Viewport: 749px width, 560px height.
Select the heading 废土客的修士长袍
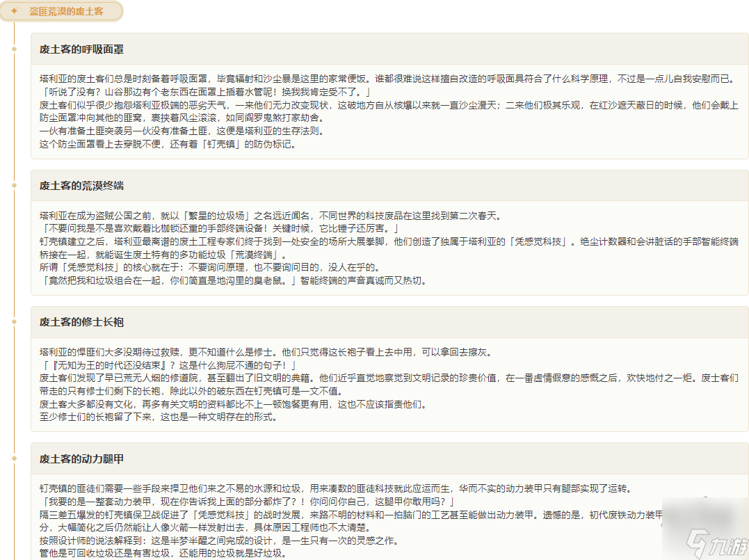(x=81, y=322)
